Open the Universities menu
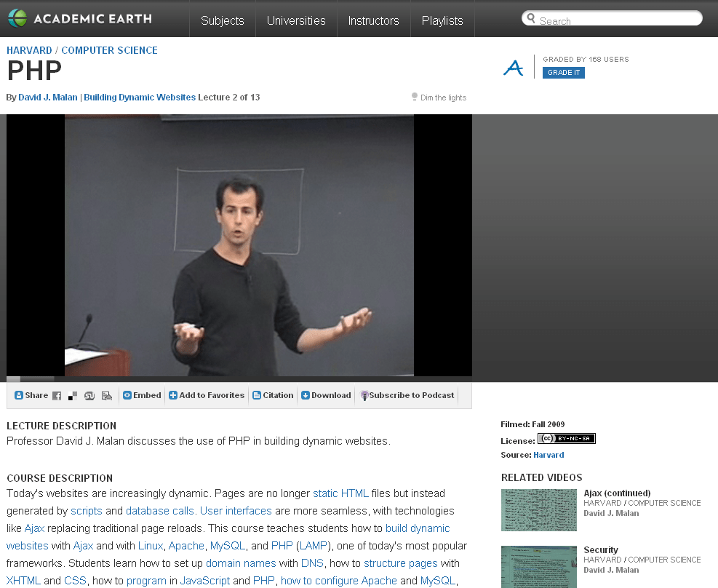The height and width of the screenshot is (588, 718). pyautogui.click(x=296, y=20)
